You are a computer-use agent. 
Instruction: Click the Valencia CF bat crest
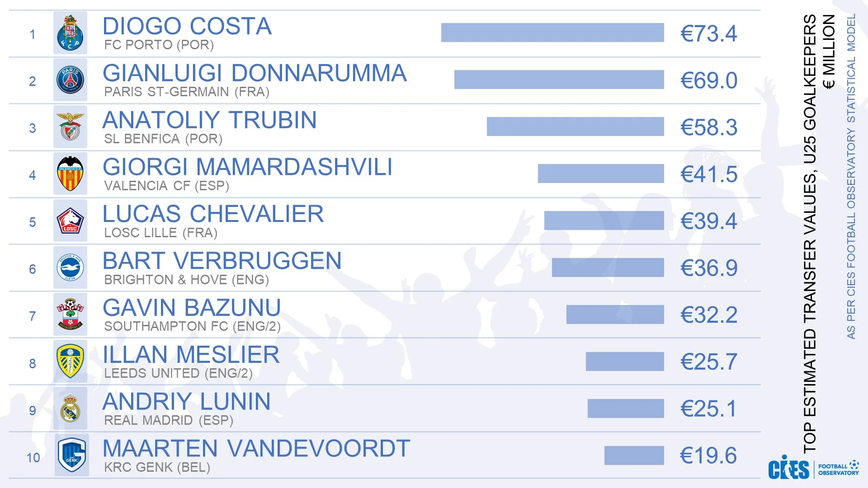coord(70,174)
